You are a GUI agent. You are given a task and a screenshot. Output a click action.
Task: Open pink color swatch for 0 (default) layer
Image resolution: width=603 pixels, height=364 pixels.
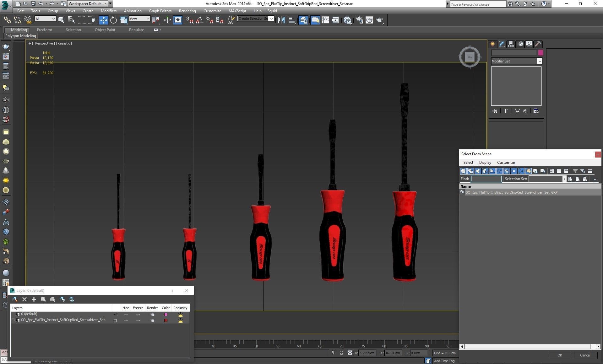coord(166,314)
